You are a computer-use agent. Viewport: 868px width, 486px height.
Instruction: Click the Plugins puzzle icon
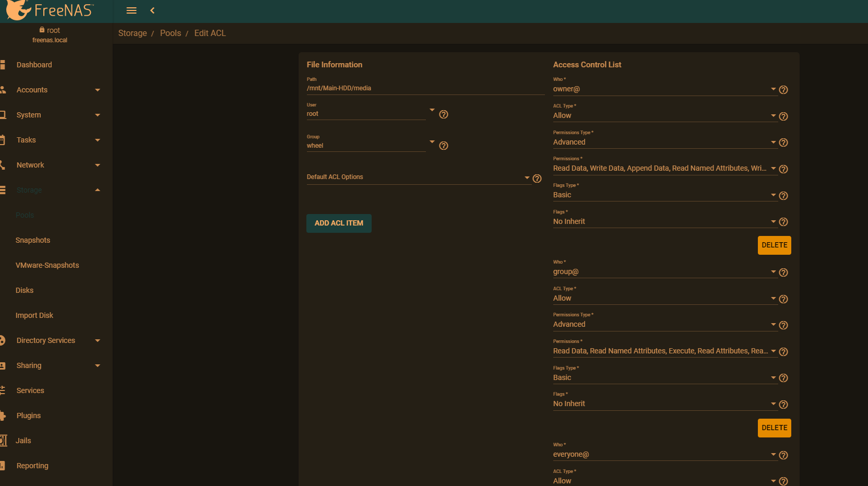(x=3, y=416)
